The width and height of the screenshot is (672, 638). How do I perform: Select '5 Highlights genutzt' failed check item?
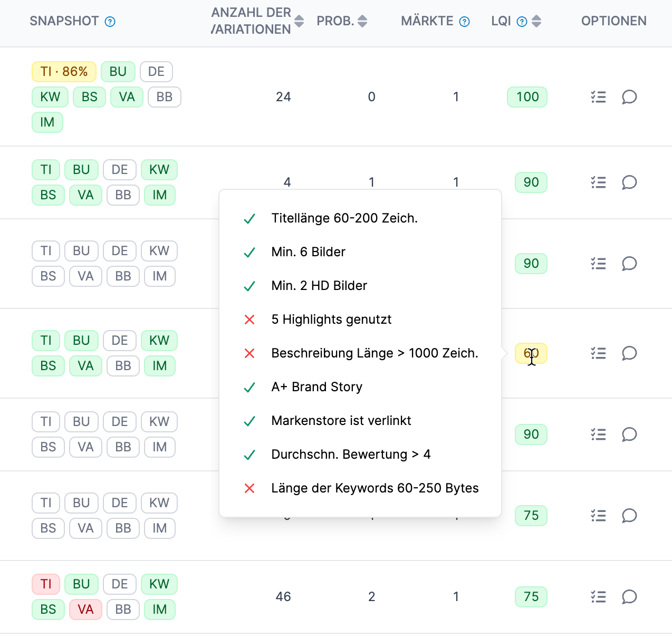point(331,320)
